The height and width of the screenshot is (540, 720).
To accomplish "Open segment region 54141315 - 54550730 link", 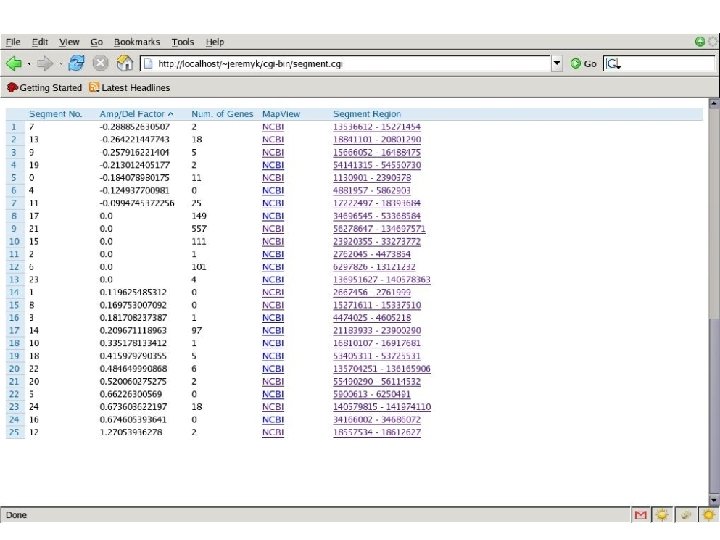I will pyautogui.click(x=377, y=165).
